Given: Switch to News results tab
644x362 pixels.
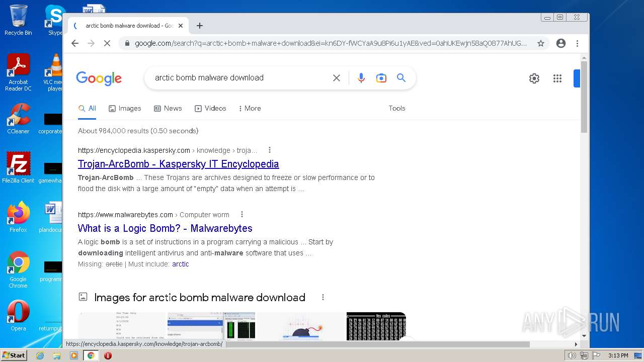Looking at the screenshot, I should (x=168, y=108).
